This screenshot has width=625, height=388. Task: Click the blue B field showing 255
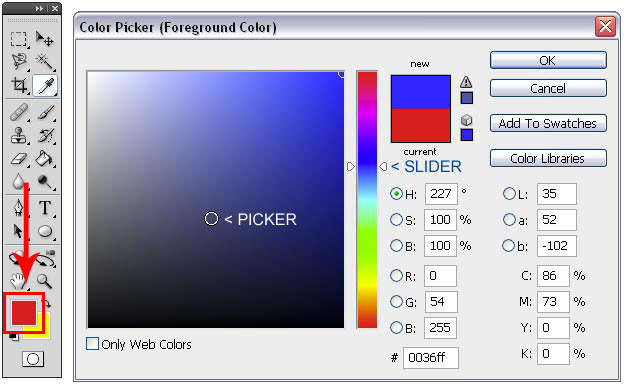point(440,327)
